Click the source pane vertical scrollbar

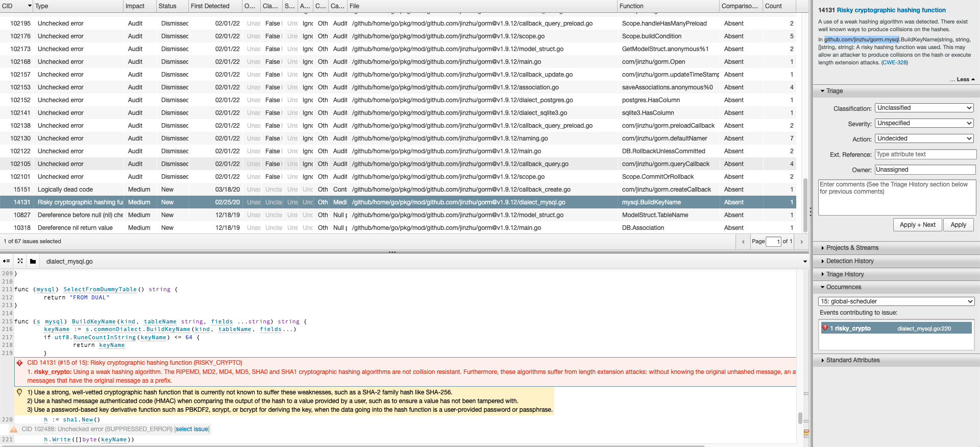click(x=800, y=418)
